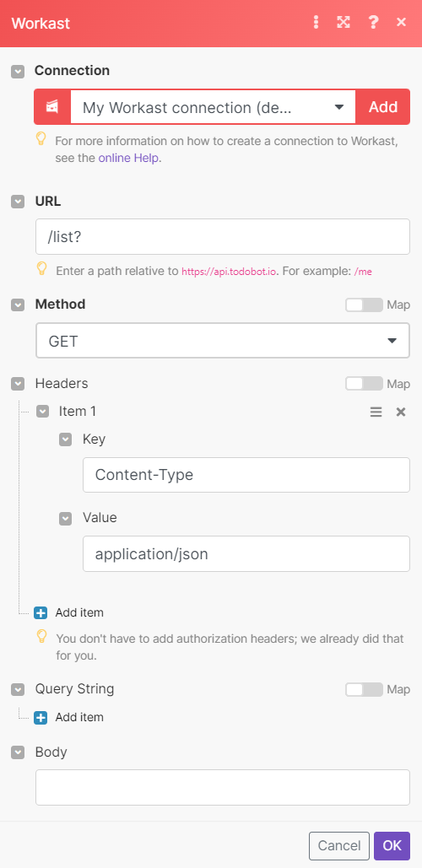Collapse the Item 1 tree node
The image size is (422, 868).
point(43,412)
